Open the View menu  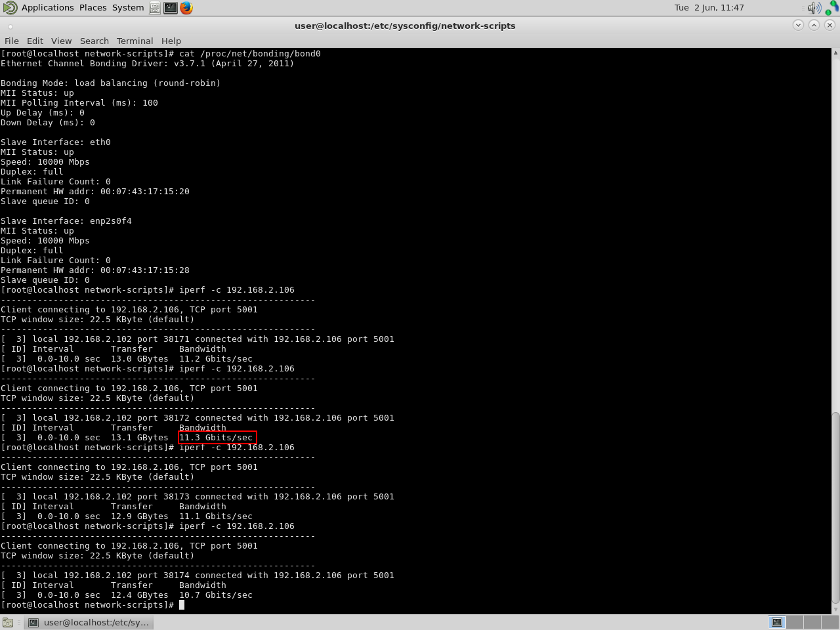click(x=61, y=41)
